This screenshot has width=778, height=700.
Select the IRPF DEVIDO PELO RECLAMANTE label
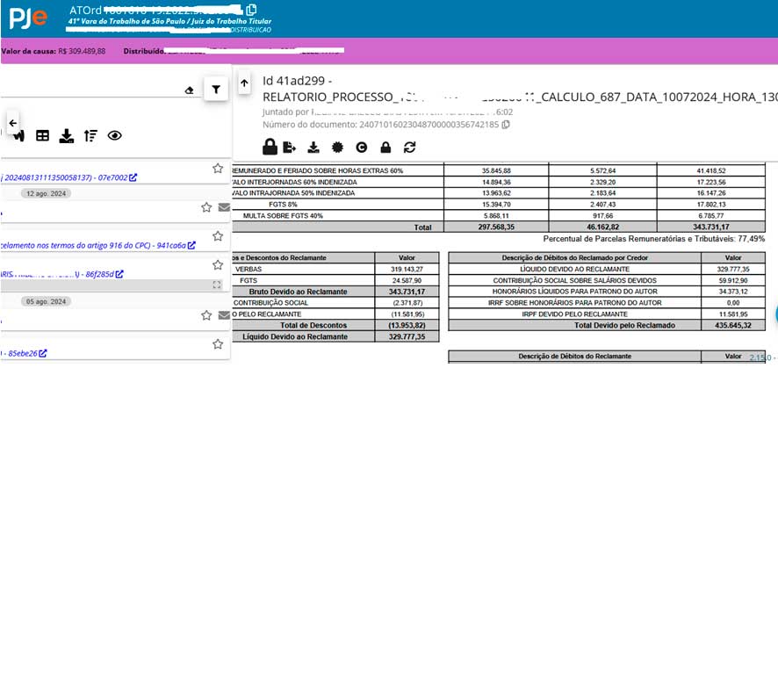click(x=574, y=314)
